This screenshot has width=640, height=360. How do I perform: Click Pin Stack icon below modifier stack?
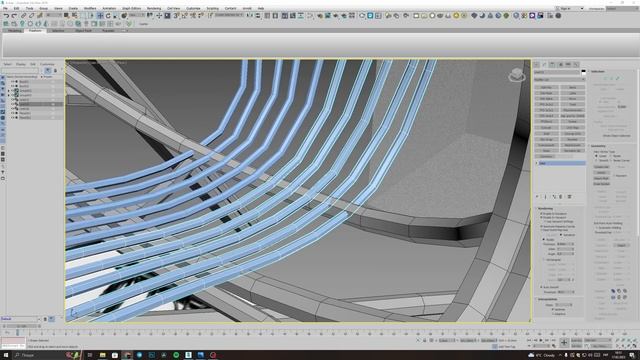pos(538,197)
